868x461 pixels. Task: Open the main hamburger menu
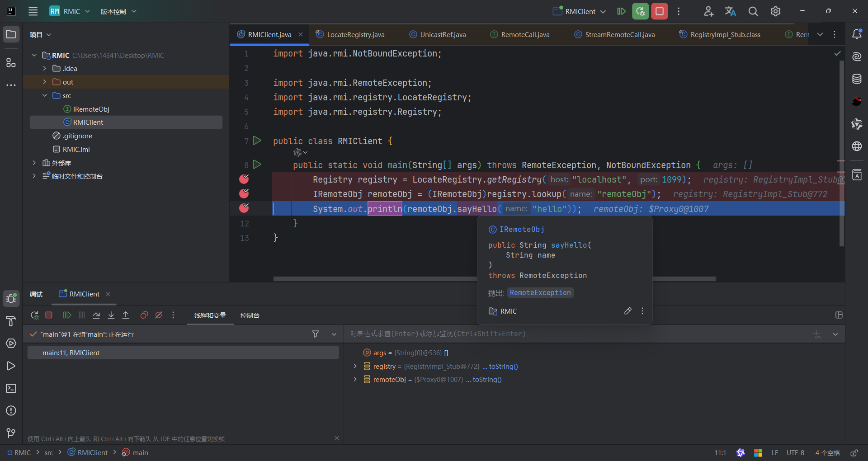click(33, 11)
